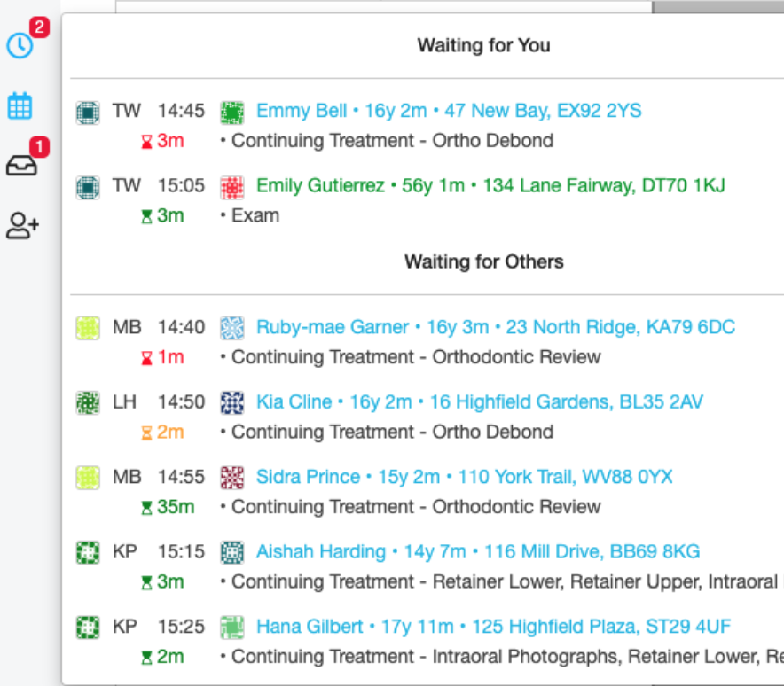Open Hana Gilbert patient link

[493, 627]
